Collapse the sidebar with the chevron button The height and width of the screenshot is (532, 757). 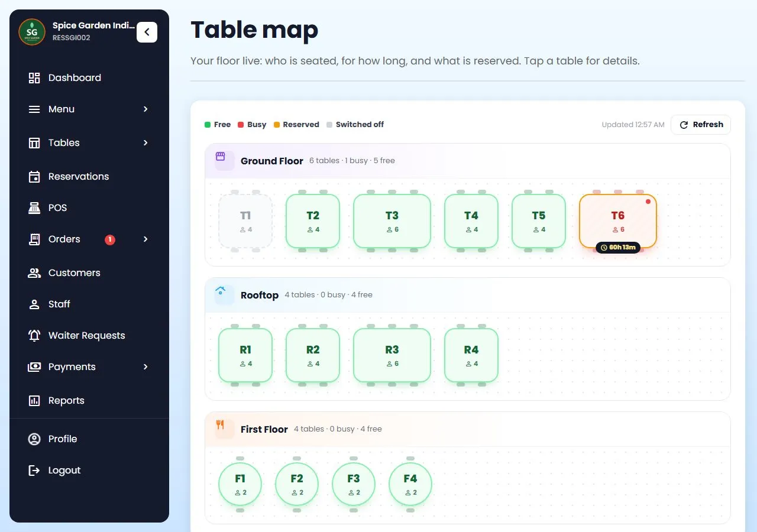[x=147, y=33]
